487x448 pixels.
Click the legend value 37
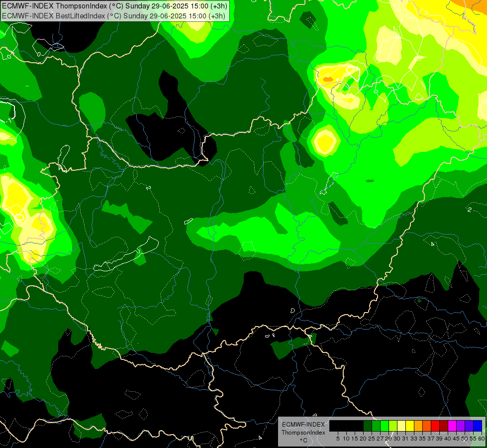431,439
